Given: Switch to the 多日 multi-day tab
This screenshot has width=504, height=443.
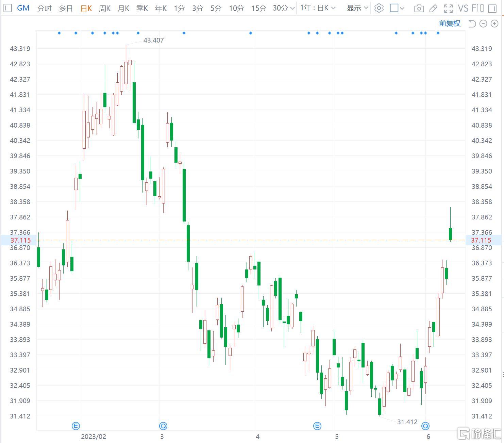Looking at the screenshot, I should [x=66, y=8].
